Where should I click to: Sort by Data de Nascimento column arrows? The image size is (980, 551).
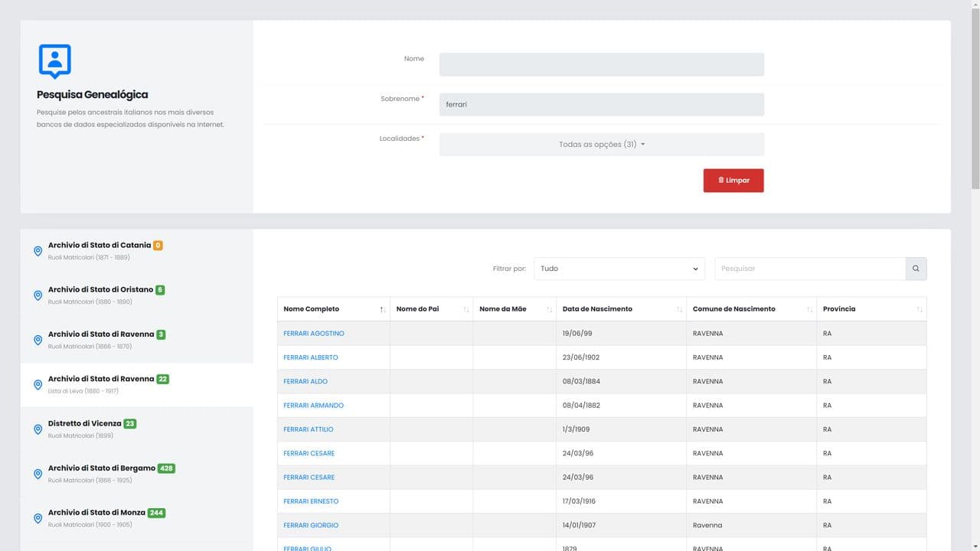[x=679, y=309]
